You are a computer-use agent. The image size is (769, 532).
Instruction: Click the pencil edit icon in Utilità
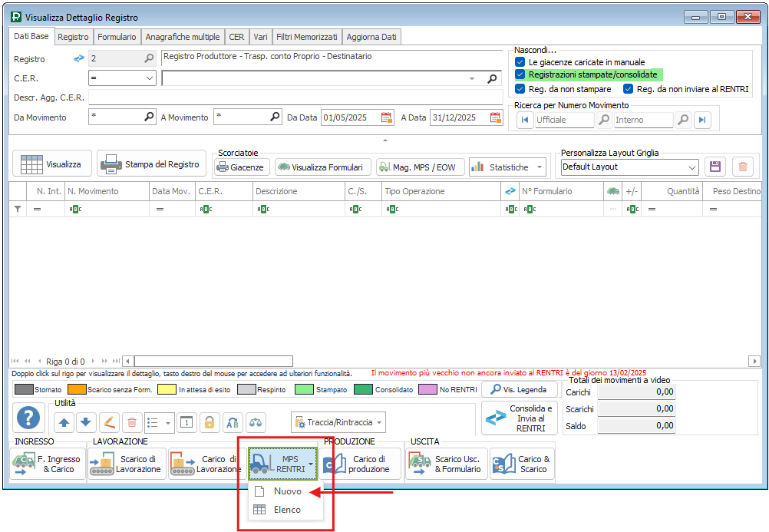[109, 421]
